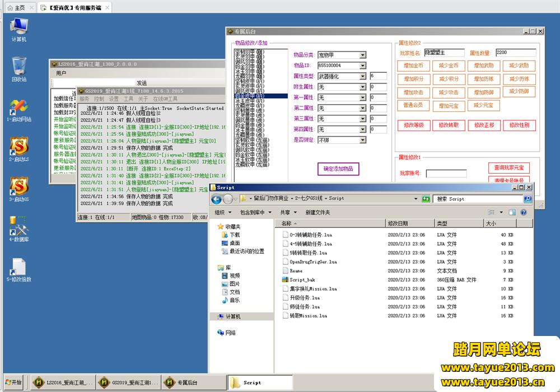Open the 回收站 recycle bin icon
Screen dimensions: 560x392
coord(18,69)
